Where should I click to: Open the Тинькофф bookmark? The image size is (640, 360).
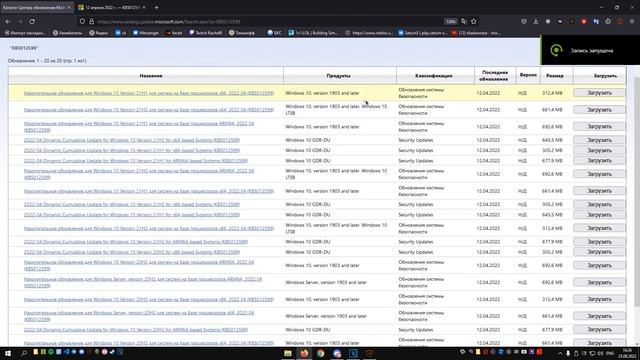pyautogui.click(x=242, y=33)
